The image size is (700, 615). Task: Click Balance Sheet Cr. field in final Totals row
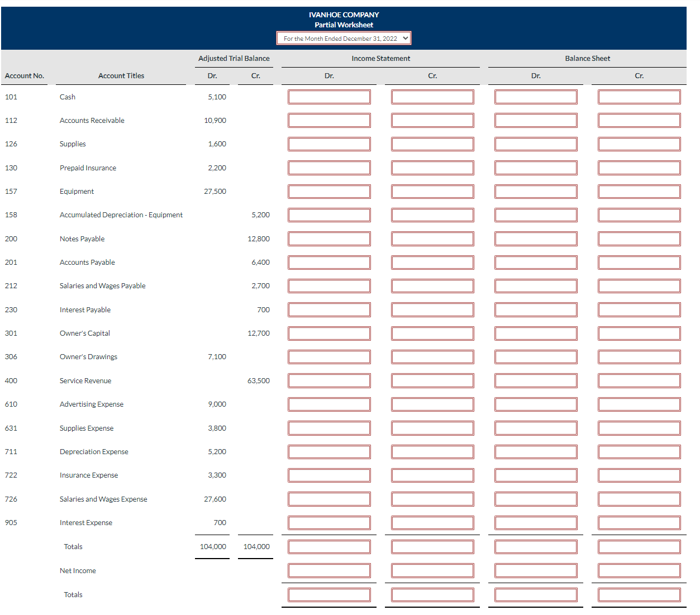click(x=639, y=595)
